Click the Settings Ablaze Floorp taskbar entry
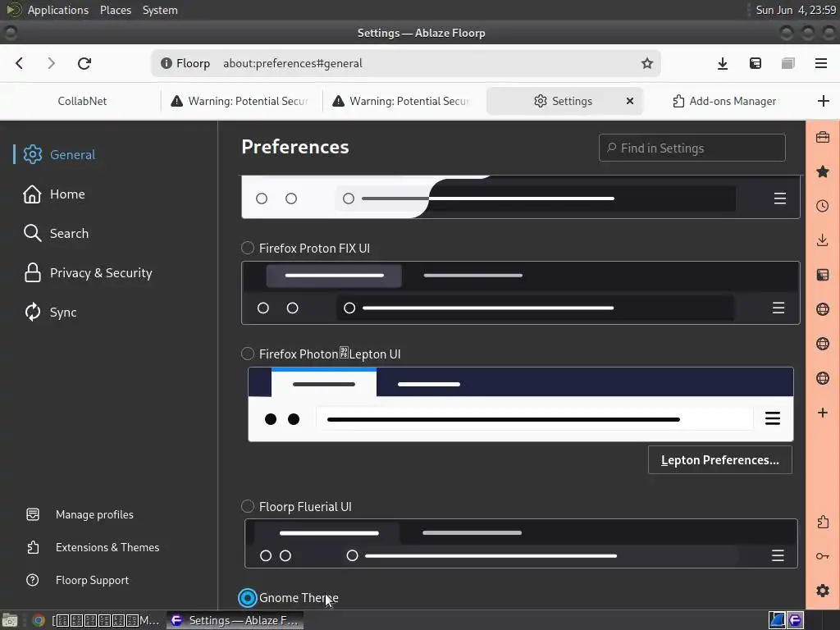This screenshot has height=630, width=840. (235, 620)
